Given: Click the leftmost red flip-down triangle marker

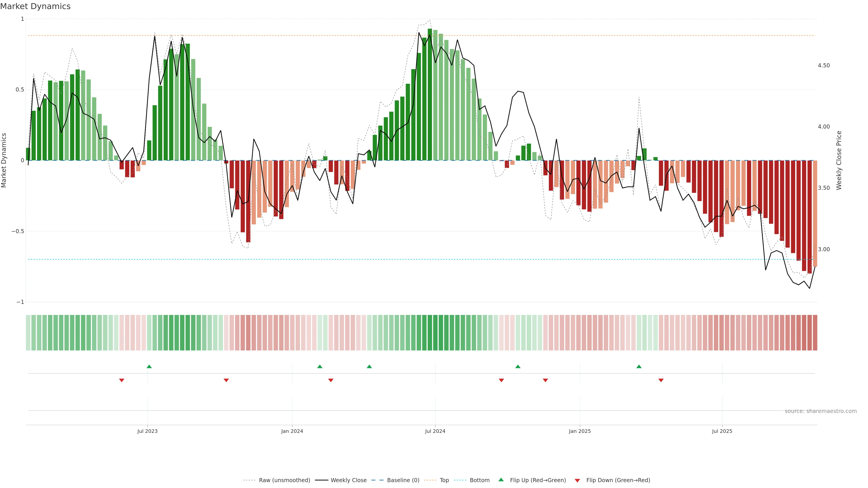Looking at the screenshot, I should point(122,380).
